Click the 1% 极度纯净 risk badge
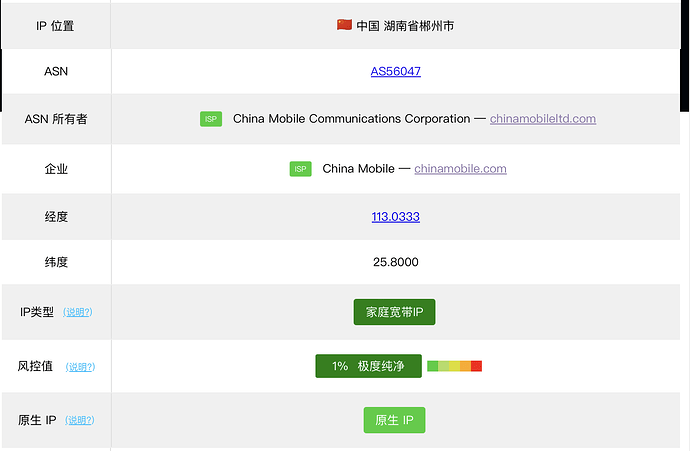This screenshot has height=451, width=690. [368, 366]
